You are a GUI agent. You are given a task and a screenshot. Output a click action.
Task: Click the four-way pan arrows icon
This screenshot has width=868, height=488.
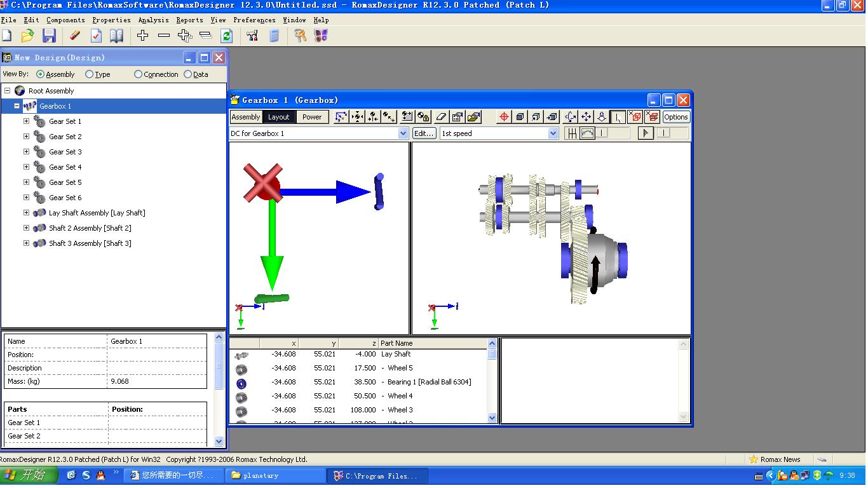[x=586, y=117]
